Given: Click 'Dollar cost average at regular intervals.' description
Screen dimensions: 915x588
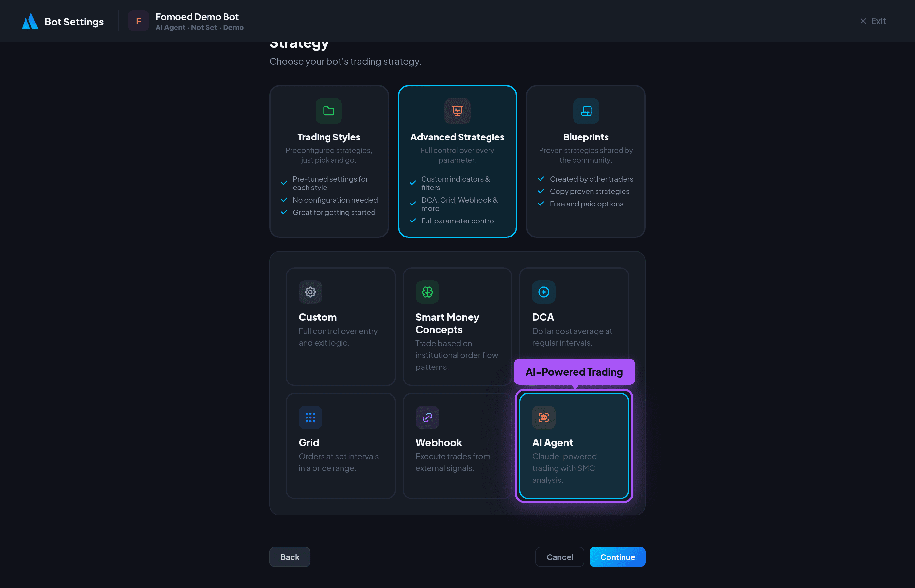Looking at the screenshot, I should click(572, 337).
